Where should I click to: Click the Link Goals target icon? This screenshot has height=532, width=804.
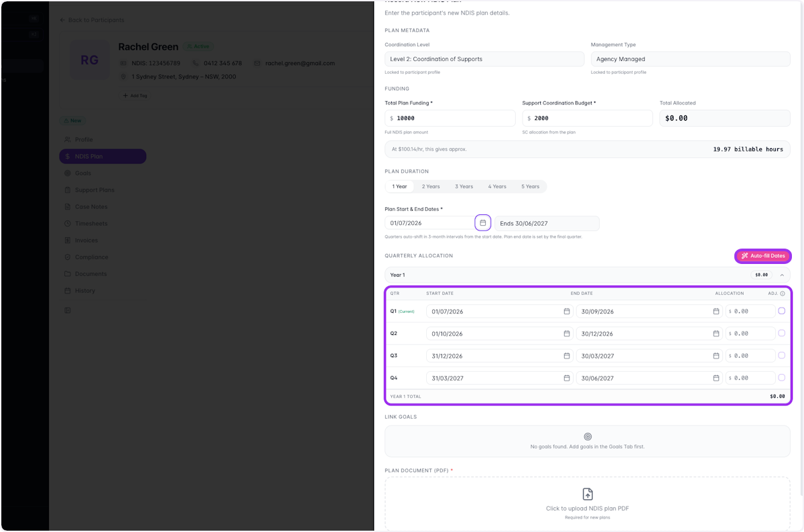[588, 436]
